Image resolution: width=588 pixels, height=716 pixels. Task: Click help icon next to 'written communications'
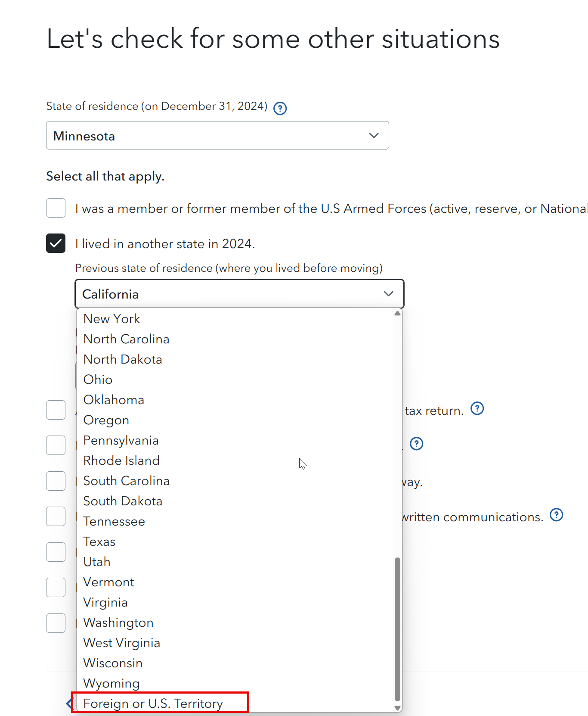click(x=556, y=515)
